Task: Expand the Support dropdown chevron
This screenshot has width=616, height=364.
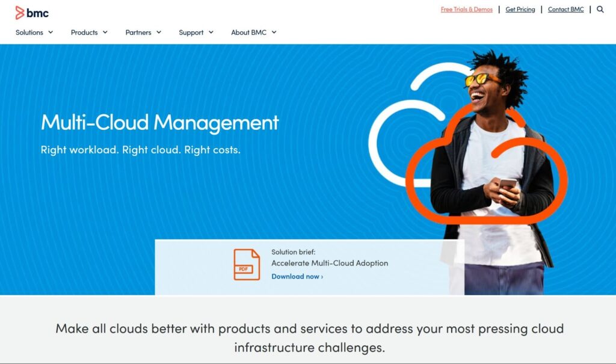Action: [211, 32]
